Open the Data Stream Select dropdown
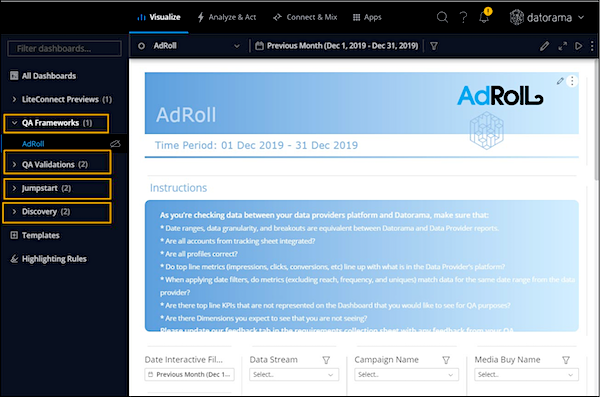The image size is (600, 397). (x=294, y=374)
